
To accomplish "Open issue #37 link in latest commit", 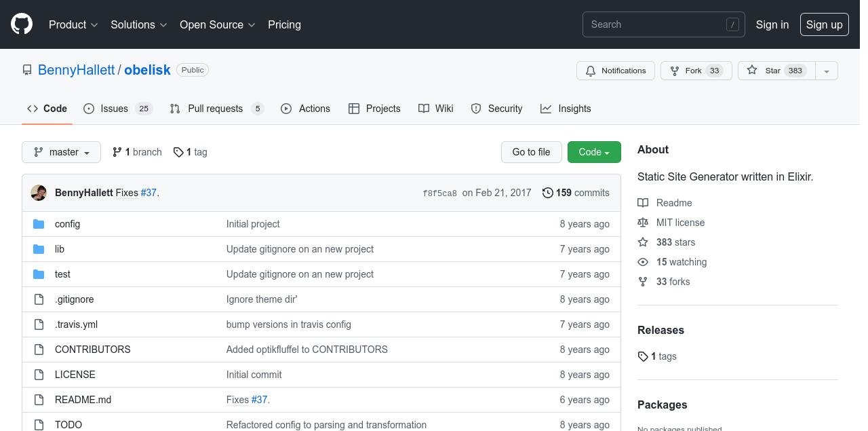I will 149,193.
